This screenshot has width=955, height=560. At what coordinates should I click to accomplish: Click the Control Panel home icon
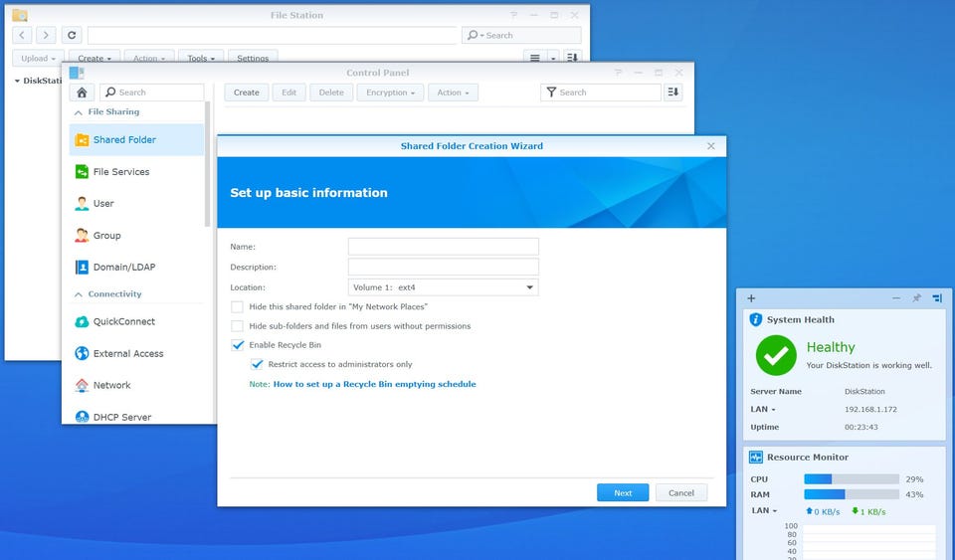[83, 93]
